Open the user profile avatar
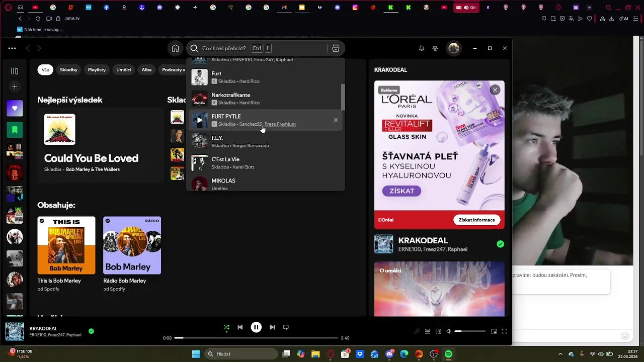 pos(454,48)
